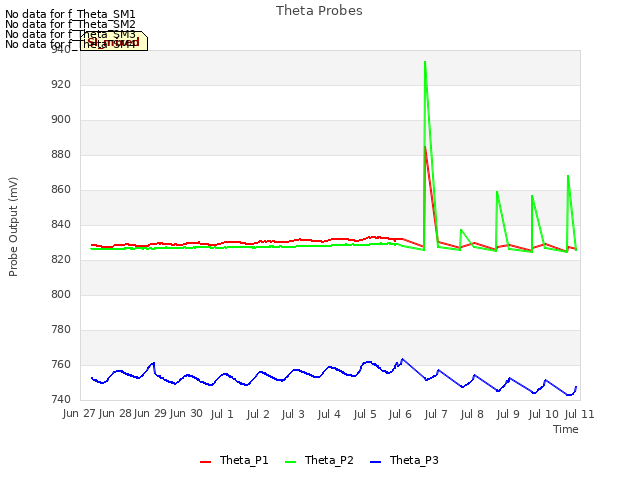Click the 780 y-axis tick label

point(61,329)
